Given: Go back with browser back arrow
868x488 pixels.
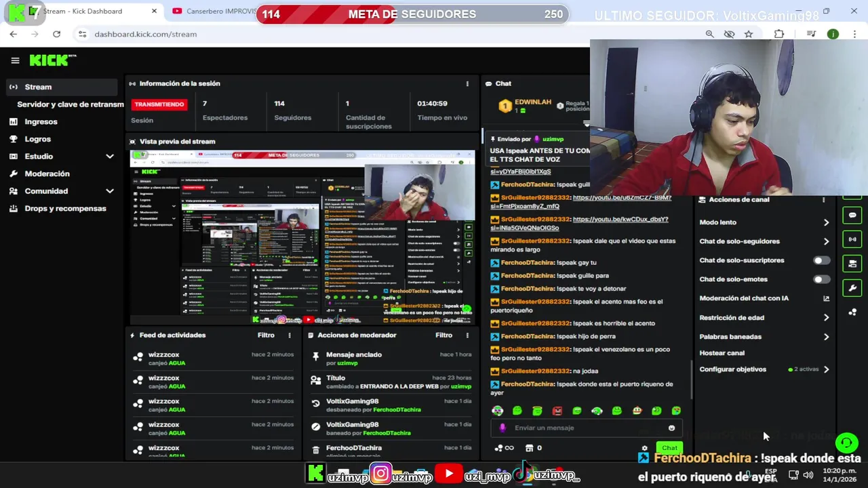Looking at the screenshot, I should 14,34.
